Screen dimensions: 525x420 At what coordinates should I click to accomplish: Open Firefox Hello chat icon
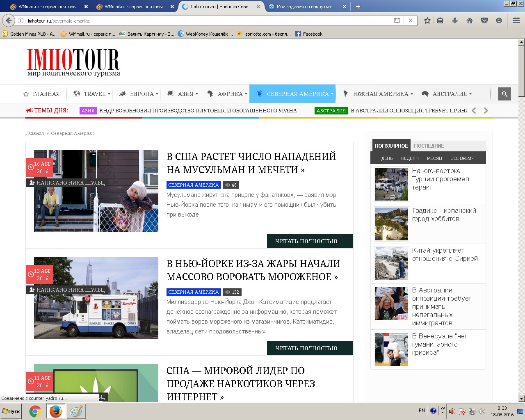[x=499, y=21]
